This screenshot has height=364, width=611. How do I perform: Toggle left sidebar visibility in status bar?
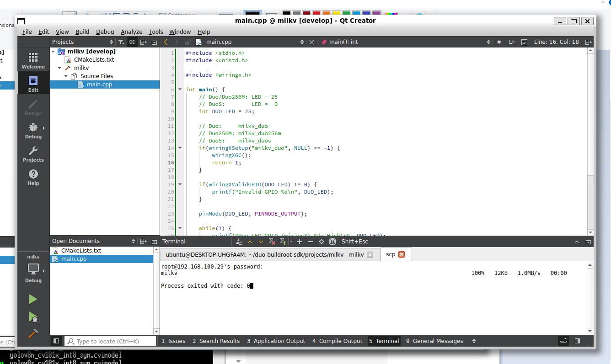56,341
